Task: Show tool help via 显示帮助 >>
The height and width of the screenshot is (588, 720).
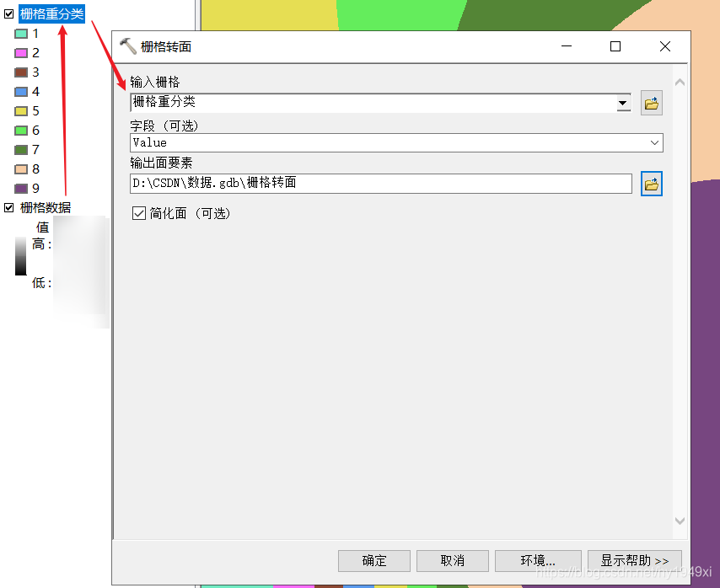Action: tap(635, 560)
